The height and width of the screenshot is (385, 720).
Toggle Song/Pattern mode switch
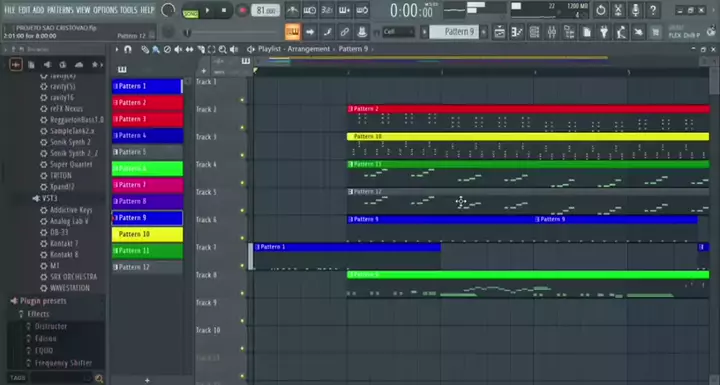190,11
